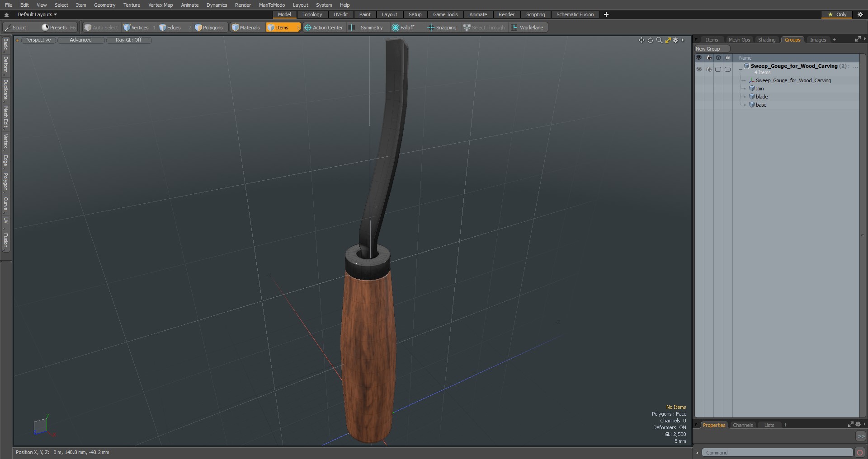Maximize the viewport with yellow arrows icon
Image resolution: width=868 pixels, height=459 pixels.
[x=668, y=40]
